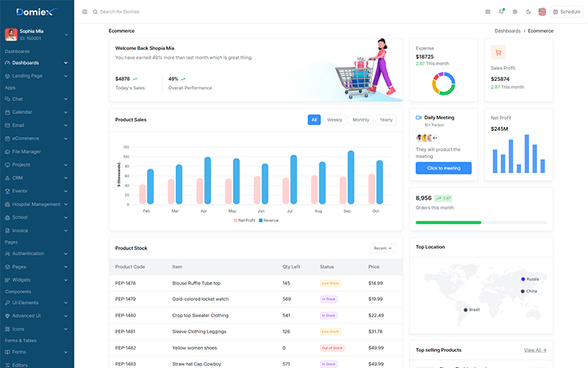This screenshot has height=368, width=588.
Task: Focus the Search for Domiex field
Action: (x=120, y=12)
